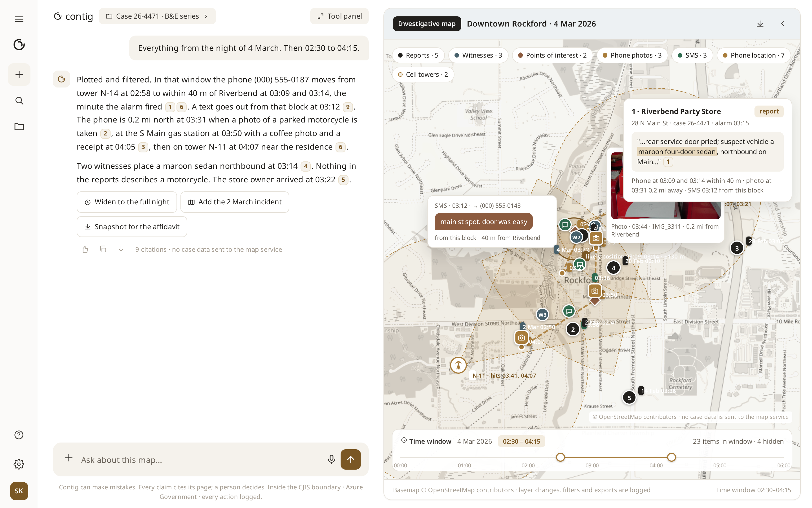
Task: Open the SK user avatar
Action: (x=19, y=491)
